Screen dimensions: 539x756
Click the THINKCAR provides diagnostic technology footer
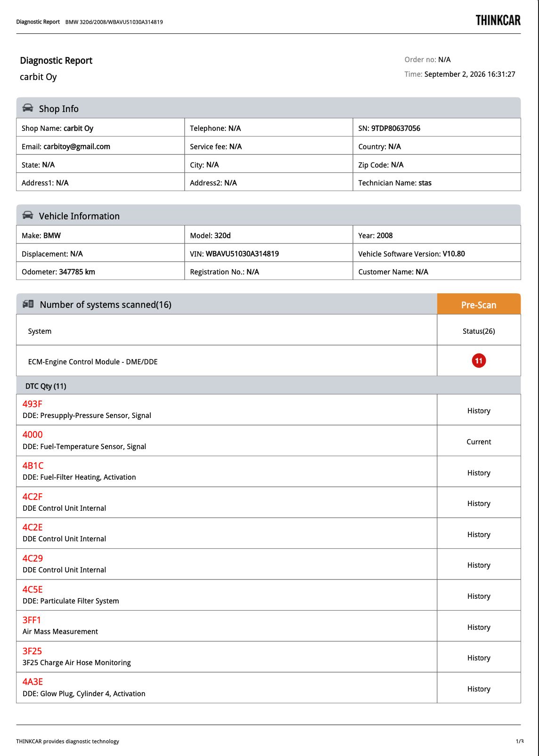coord(67,741)
